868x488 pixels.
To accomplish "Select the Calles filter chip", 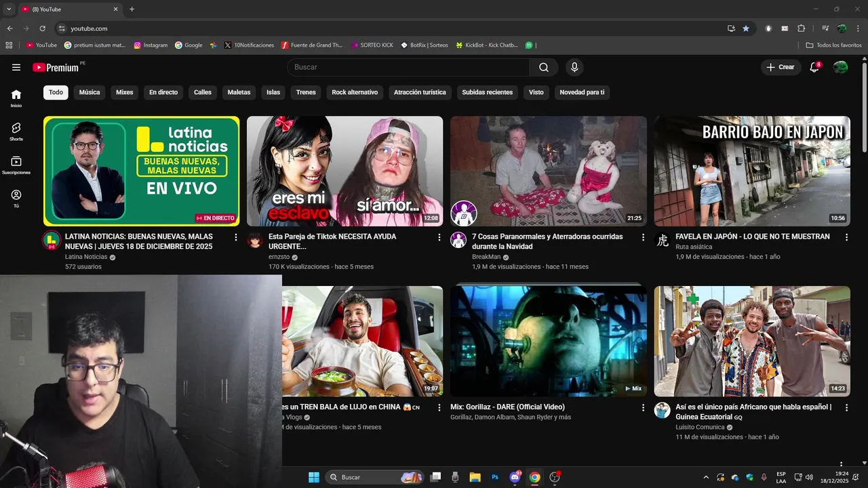I will click(203, 92).
